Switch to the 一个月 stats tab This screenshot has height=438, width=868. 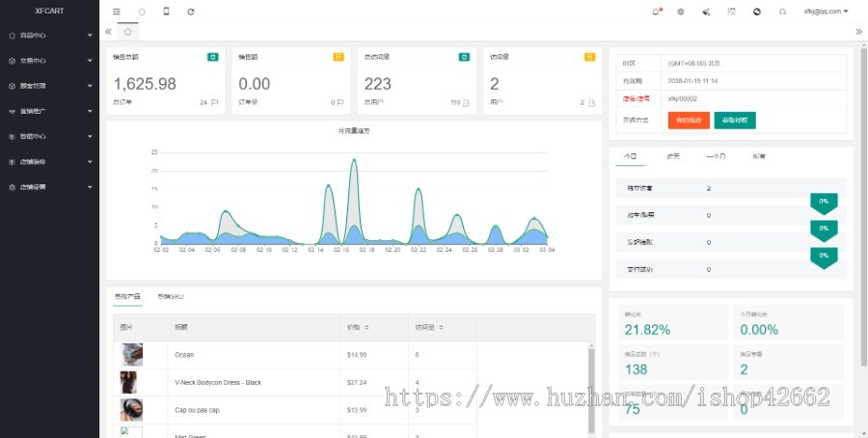tap(716, 156)
